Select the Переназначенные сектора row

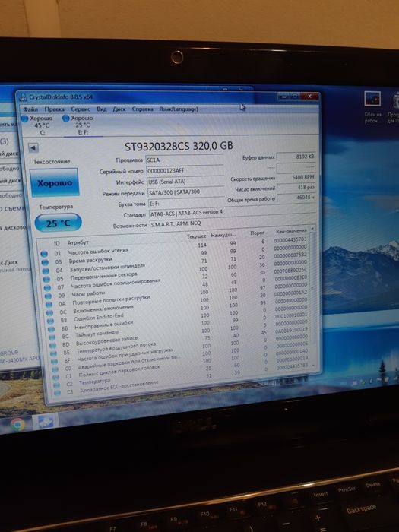pos(176,272)
